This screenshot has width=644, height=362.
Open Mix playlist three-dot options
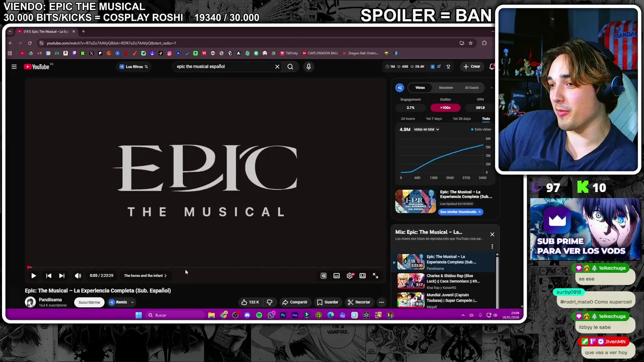click(x=492, y=246)
